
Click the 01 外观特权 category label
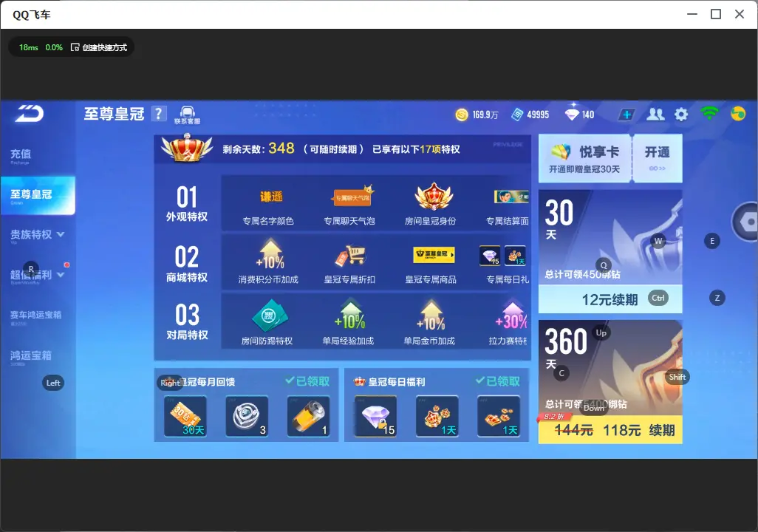coord(187,204)
